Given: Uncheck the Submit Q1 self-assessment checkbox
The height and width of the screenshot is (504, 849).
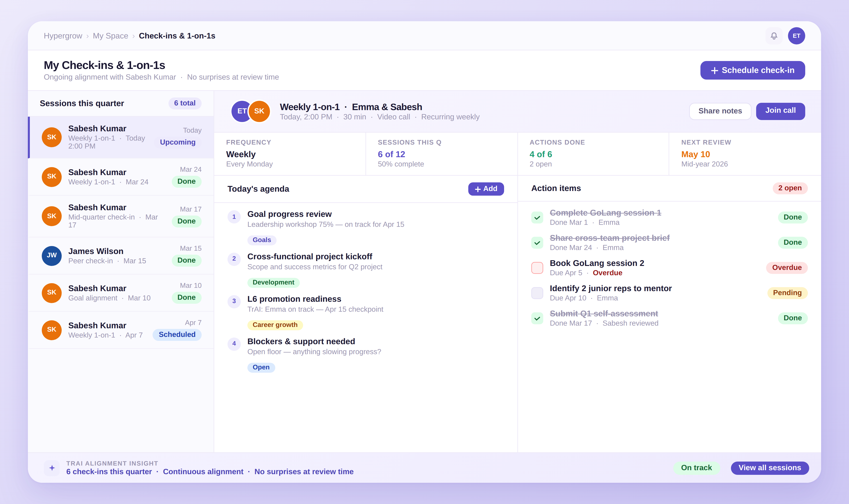Looking at the screenshot, I should pos(537,318).
